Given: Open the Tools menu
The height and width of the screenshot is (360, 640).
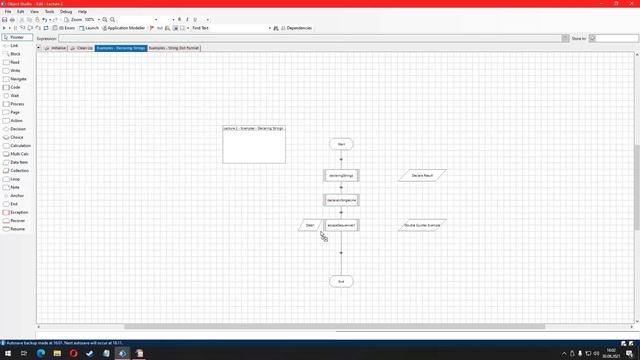Looking at the screenshot, I should (49, 12).
